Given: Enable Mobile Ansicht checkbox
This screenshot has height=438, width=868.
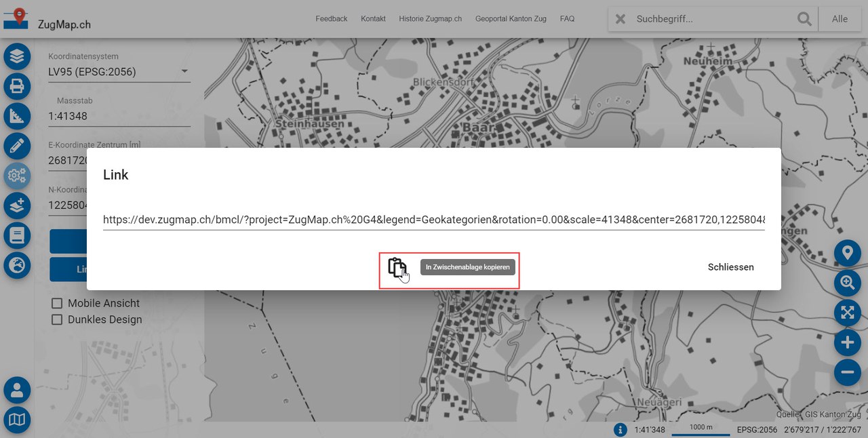Looking at the screenshot, I should [57, 303].
